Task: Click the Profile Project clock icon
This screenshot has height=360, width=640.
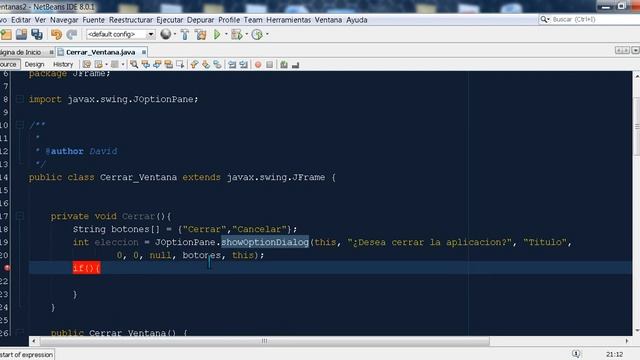Action: (x=257, y=35)
